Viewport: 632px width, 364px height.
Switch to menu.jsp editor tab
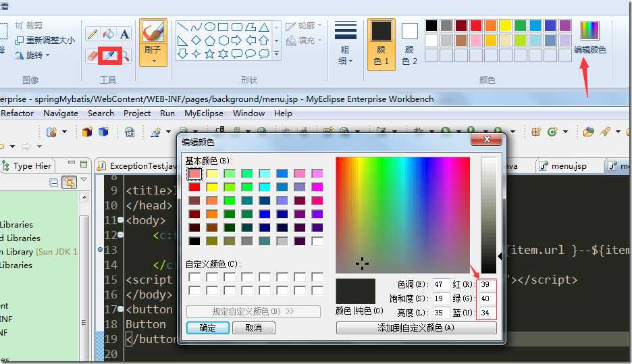564,165
